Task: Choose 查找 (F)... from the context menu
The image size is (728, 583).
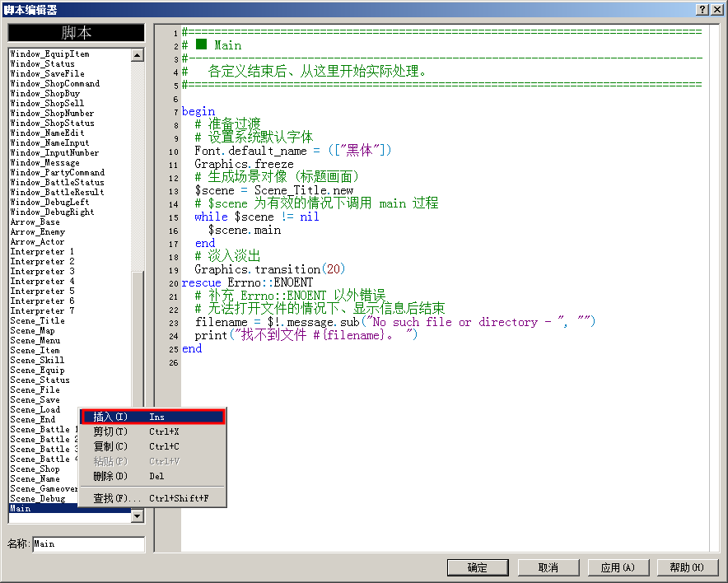Action: (x=152, y=498)
